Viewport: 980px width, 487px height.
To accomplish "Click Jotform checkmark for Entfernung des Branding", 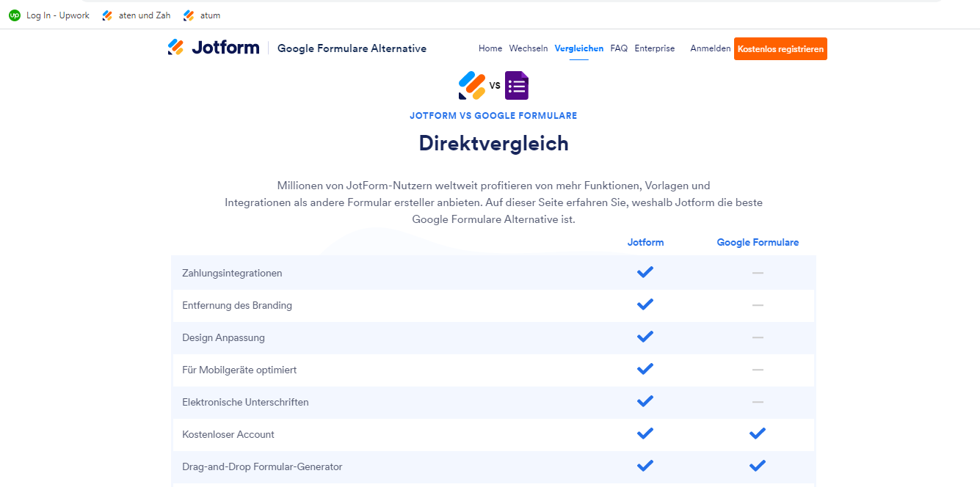I will [x=645, y=304].
